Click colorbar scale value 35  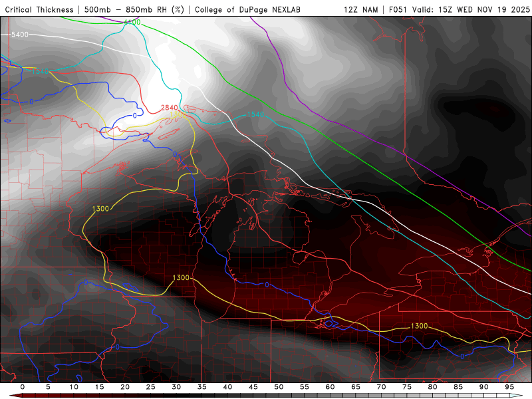coord(202,387)
